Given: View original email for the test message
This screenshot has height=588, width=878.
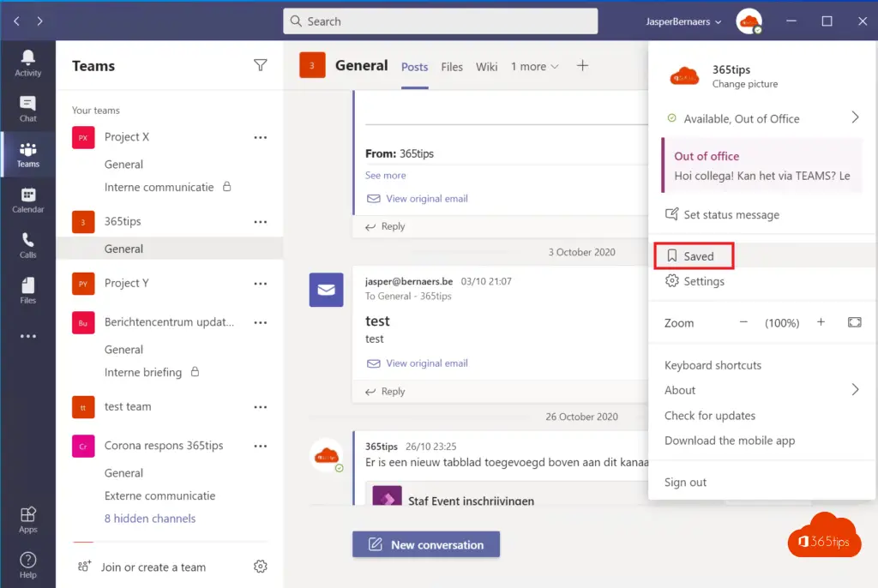Looking at the screenshot, I should (x=418, y=363).
